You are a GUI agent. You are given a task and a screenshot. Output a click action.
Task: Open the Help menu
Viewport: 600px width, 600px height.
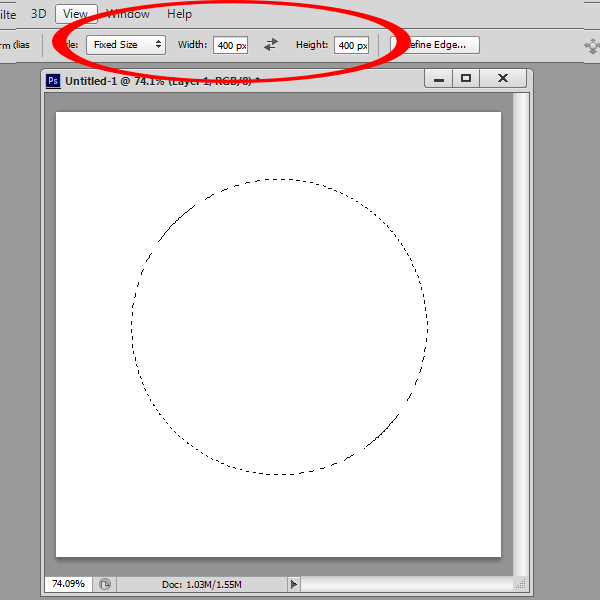tap(180, 14)
